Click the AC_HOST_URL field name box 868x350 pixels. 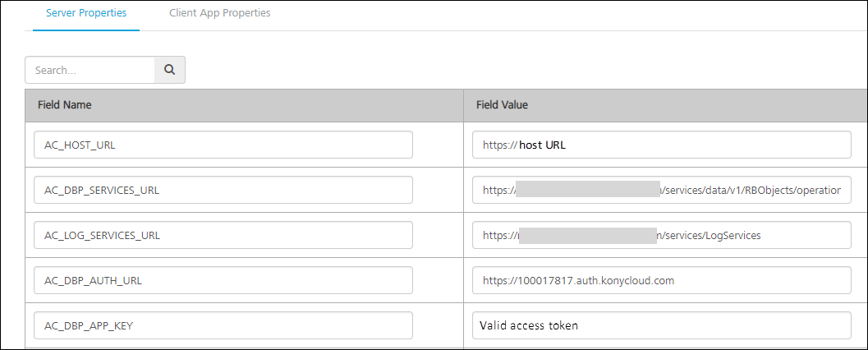[223, 145]
